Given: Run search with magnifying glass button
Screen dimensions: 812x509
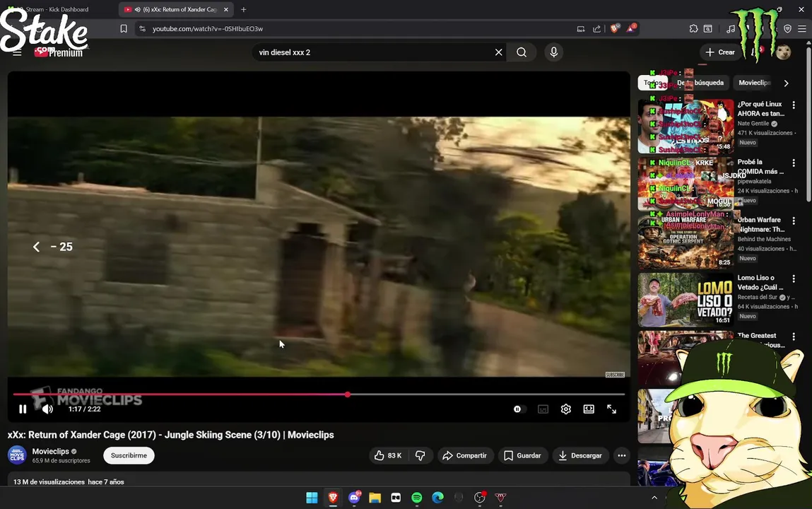Looking at the screenshot, I should click(522, 52).
